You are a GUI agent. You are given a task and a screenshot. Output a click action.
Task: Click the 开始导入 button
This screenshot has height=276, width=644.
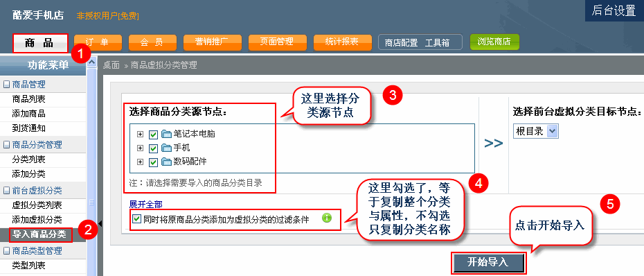pyautogui.click(x=488, y=262)
